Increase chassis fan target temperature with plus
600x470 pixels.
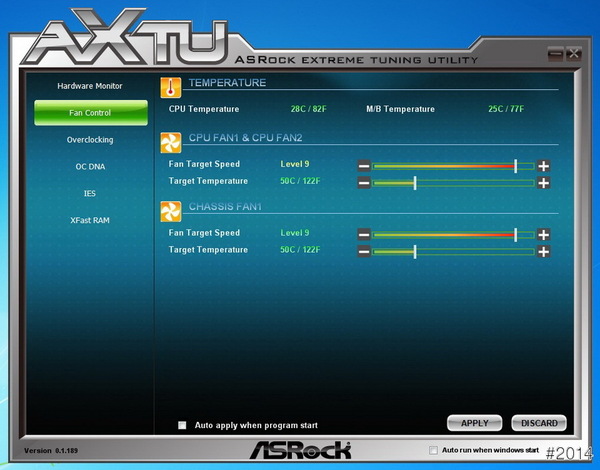pos(543,251)
